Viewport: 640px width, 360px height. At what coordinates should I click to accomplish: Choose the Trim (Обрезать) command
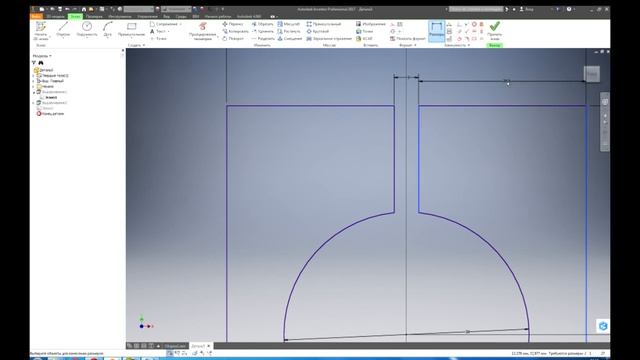(x=262, y=24)
